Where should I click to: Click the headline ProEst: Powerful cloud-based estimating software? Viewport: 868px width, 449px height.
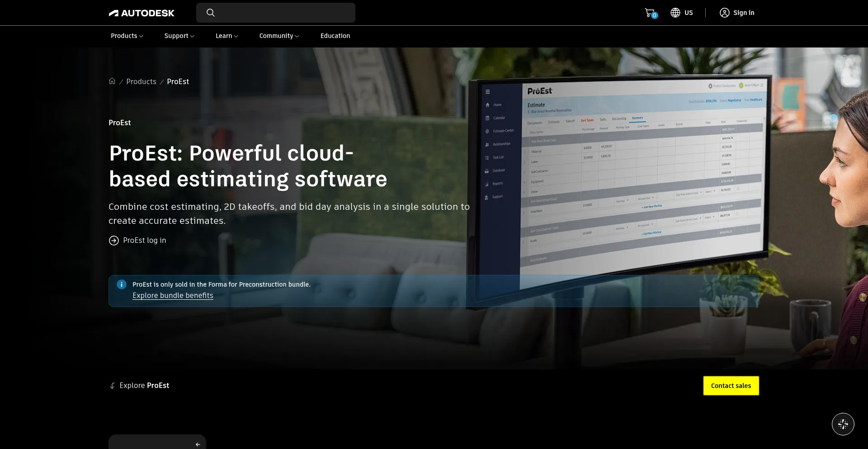248,166
